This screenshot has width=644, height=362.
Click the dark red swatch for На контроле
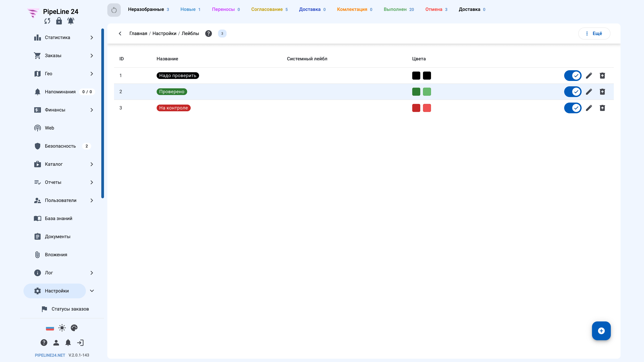[416, 108]
